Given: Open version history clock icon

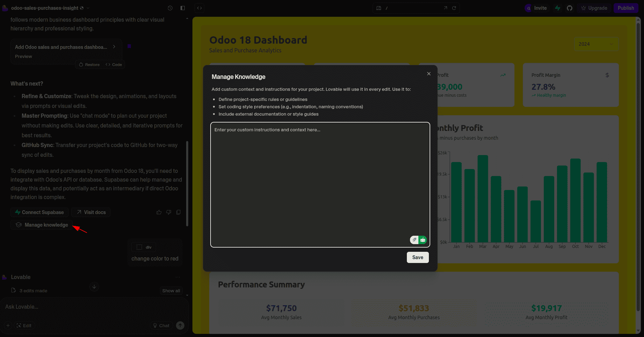Looking at the screenshot, I should click(170, 8).
